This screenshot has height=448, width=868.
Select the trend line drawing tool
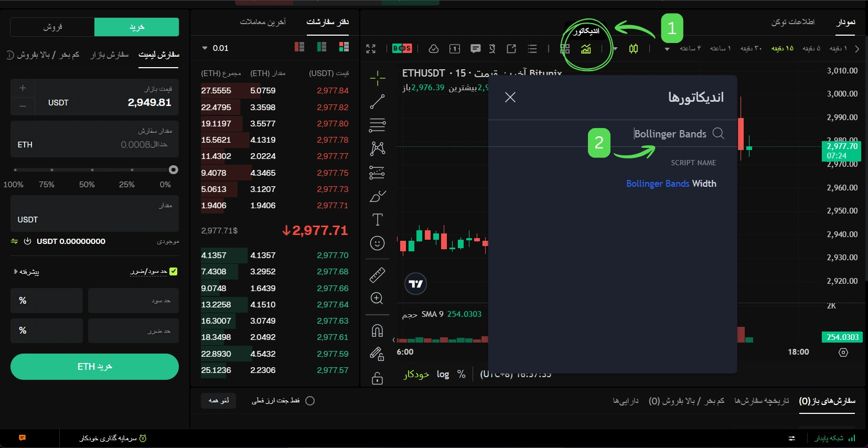coord(377,102)
